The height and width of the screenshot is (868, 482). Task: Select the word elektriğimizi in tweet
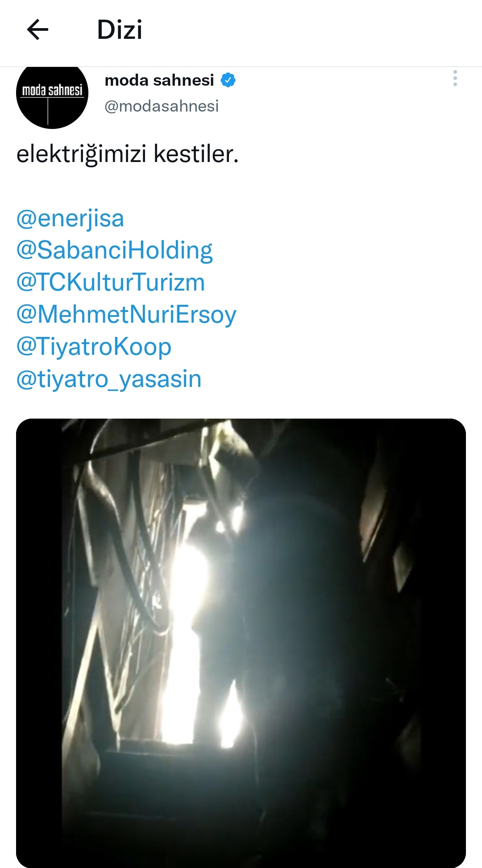point(82,154)
